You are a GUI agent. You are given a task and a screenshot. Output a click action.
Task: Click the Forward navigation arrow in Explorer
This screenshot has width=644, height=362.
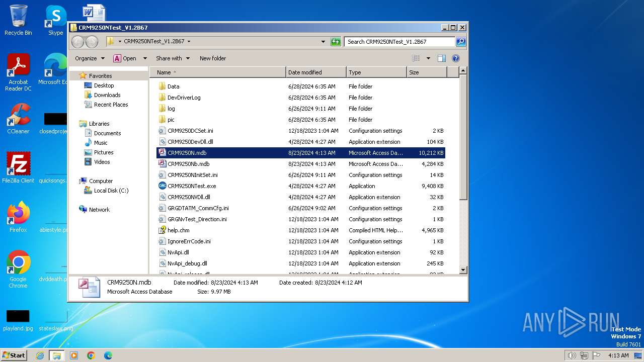pos(92,42)
